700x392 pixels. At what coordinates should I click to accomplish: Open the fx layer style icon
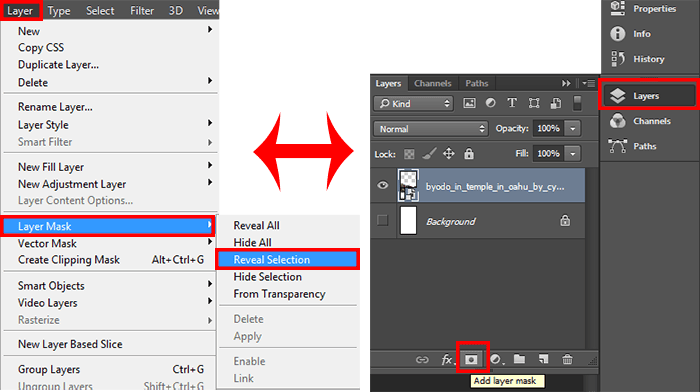(447, 359)
